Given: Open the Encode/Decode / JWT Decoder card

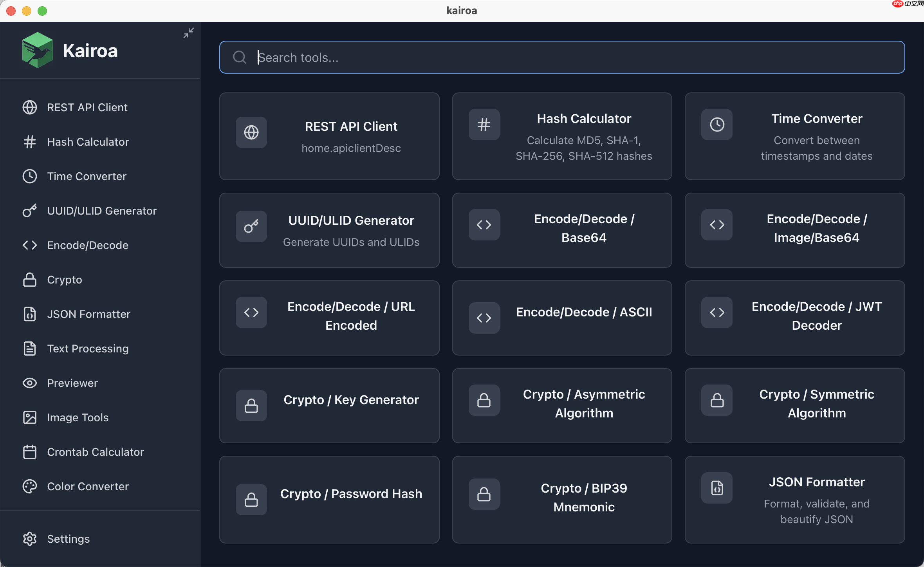Looking at the screenshot, I should [795, 317].
